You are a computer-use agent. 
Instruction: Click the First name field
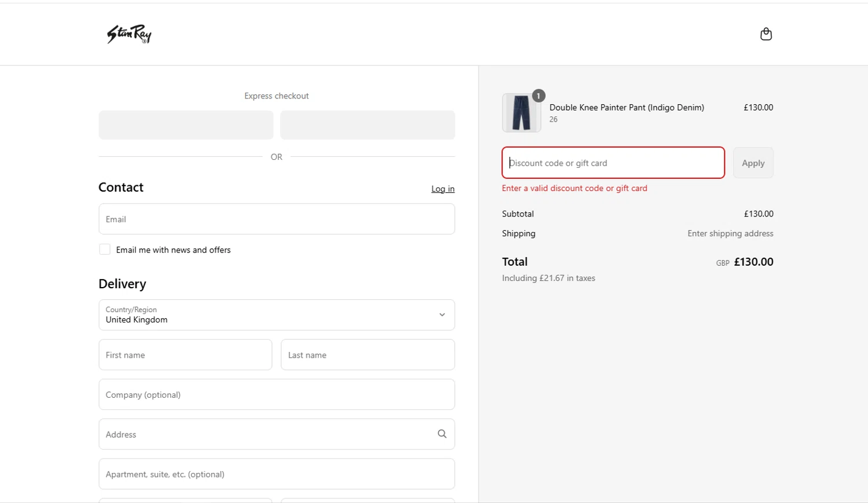click(185, 355)
